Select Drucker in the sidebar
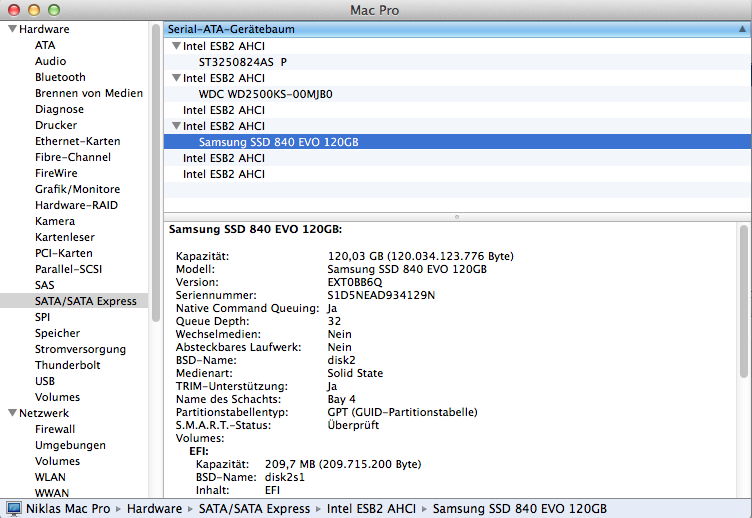The height and width of the screenshot is (518, 752). pyautogui.click(x=56, y=125)
